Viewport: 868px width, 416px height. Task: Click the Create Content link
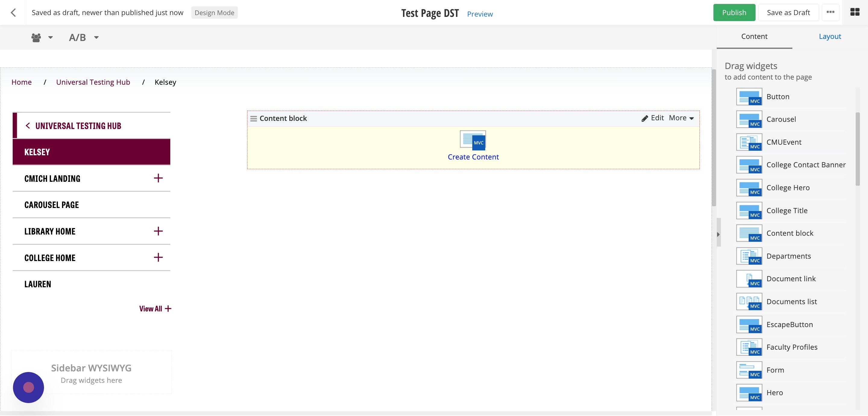(473, 157)
